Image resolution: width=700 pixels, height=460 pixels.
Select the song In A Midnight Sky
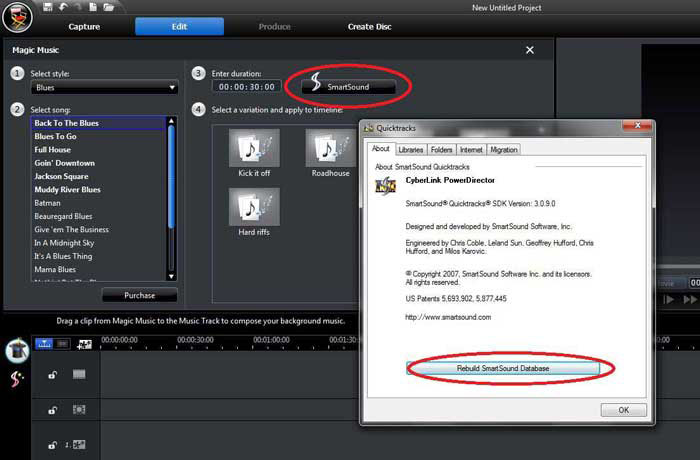click(98, 243)
